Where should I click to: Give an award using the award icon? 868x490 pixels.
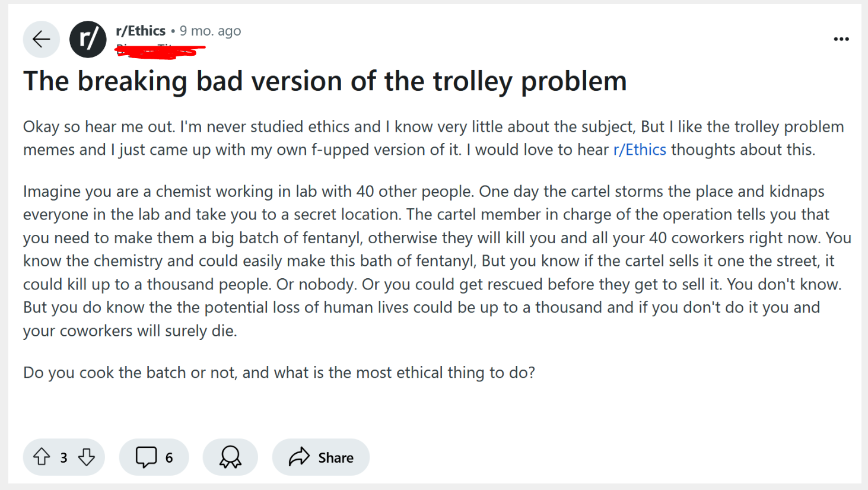coord(230,457)
